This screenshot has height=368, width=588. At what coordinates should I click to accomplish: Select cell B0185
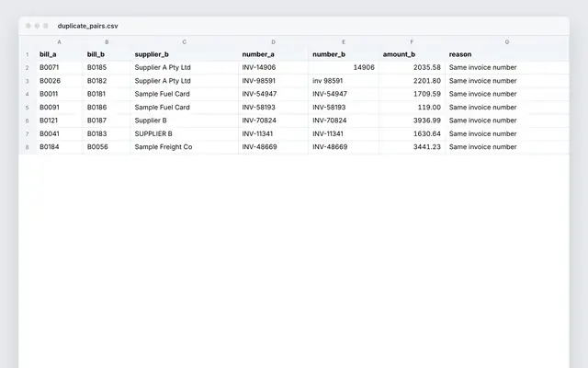107,67
